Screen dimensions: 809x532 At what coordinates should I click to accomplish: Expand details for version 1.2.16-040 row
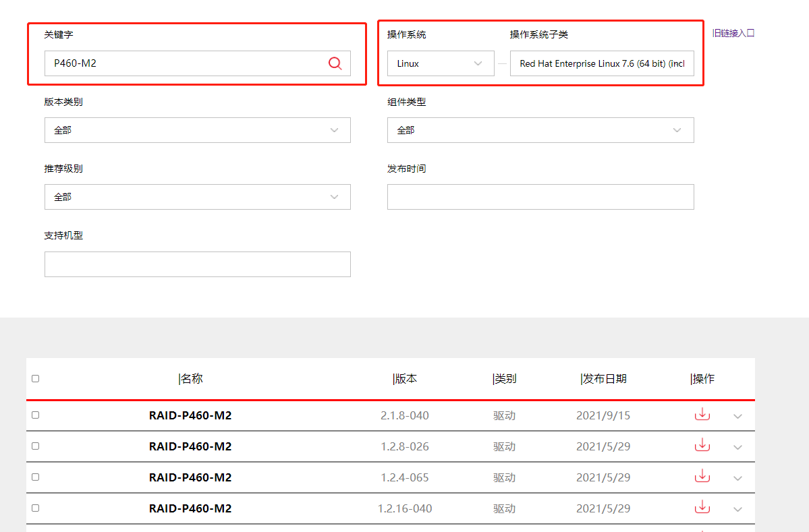click(737, 509)
